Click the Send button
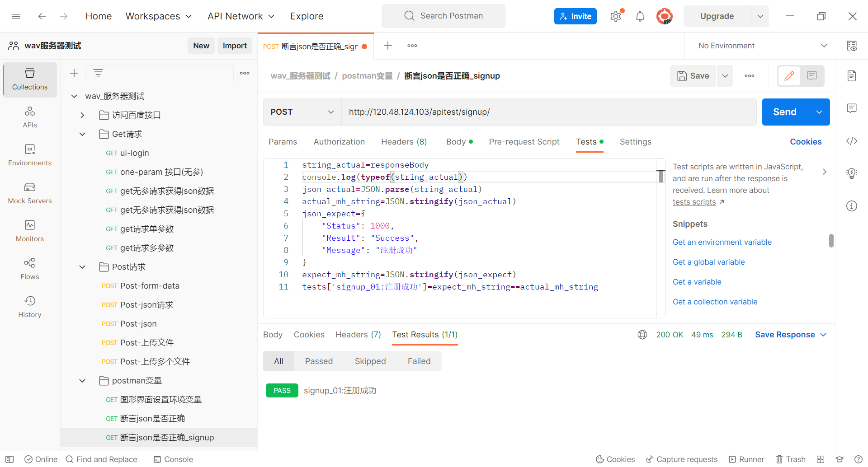 (785, 112)
